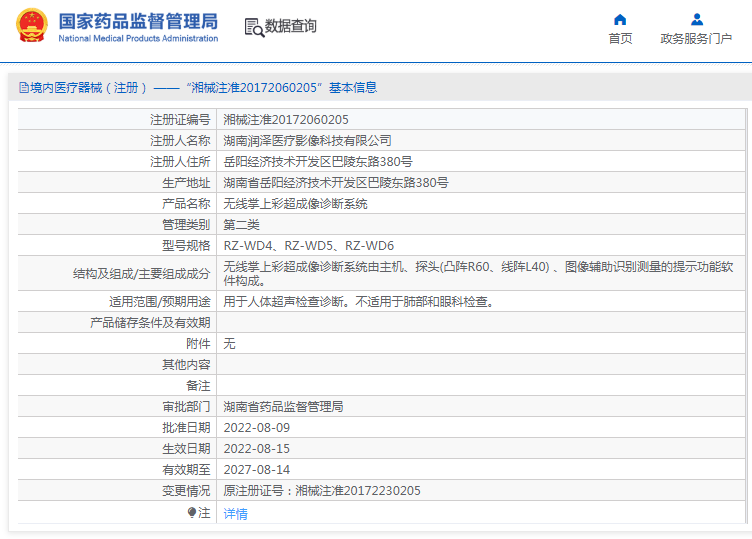The image size is (752, 539).
Task: Click the 政务服务门户 user icon
Action: (x=697, y=20)
